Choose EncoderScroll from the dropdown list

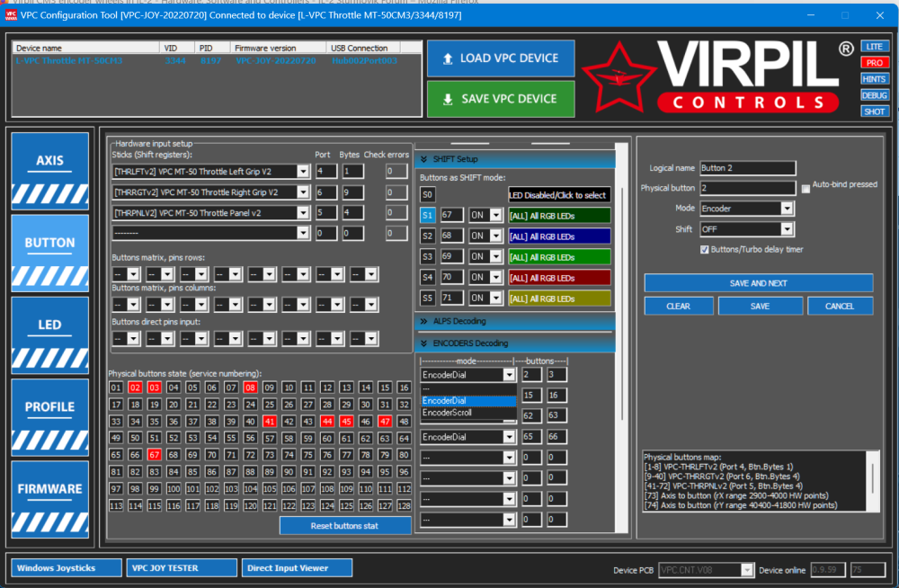click(x=448, y=413)
